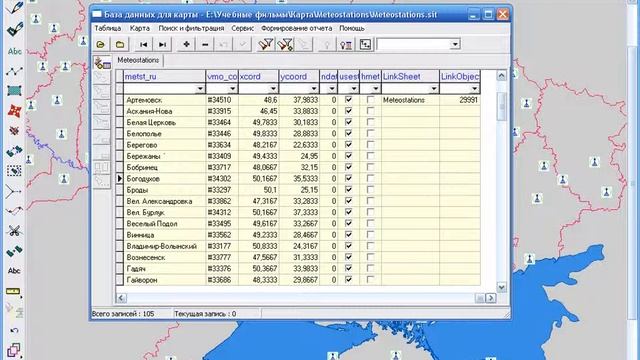
Task: Select the Владимир-Волынский name cell
Action: pos(164,246)
